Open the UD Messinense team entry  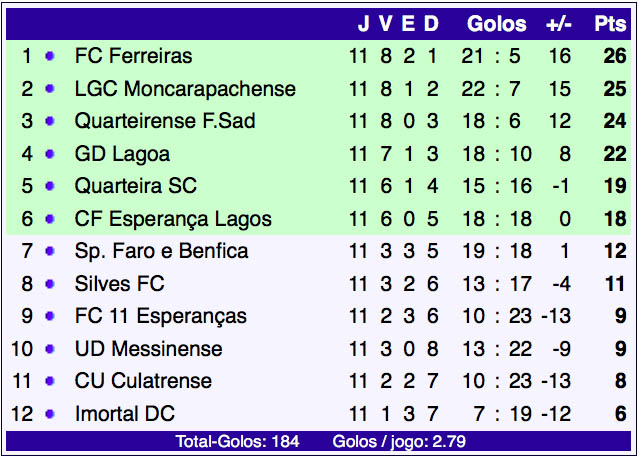coord(149,349)
